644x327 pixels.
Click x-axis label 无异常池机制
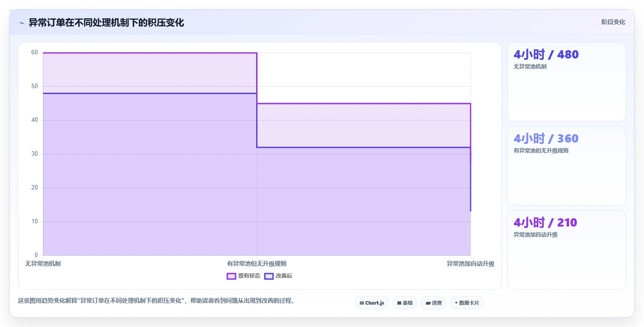tap(43, 264)
